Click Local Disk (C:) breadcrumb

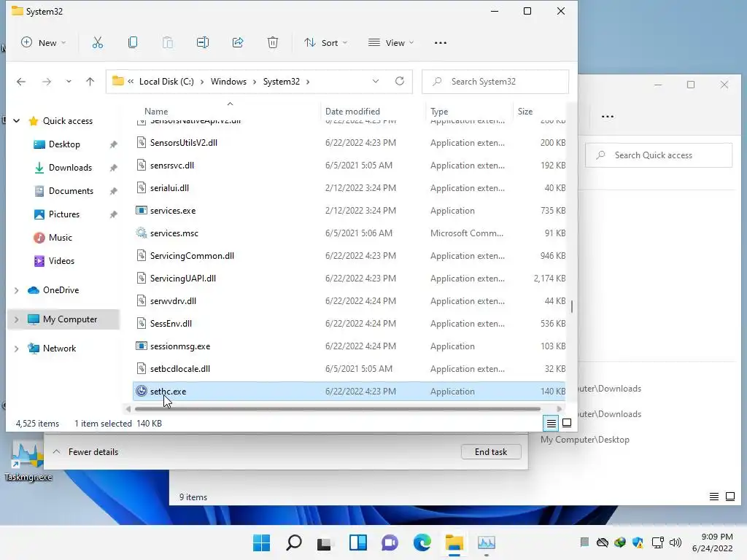pos(166,82)
